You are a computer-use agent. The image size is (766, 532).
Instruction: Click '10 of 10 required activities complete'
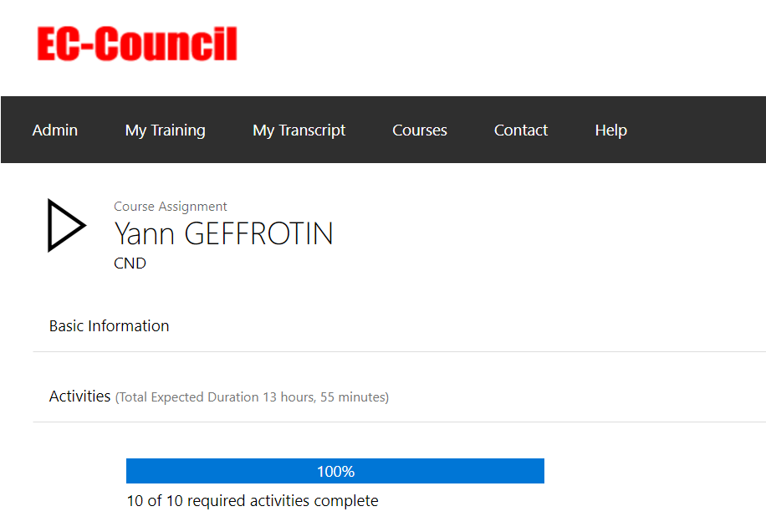(x=253, y=501)
